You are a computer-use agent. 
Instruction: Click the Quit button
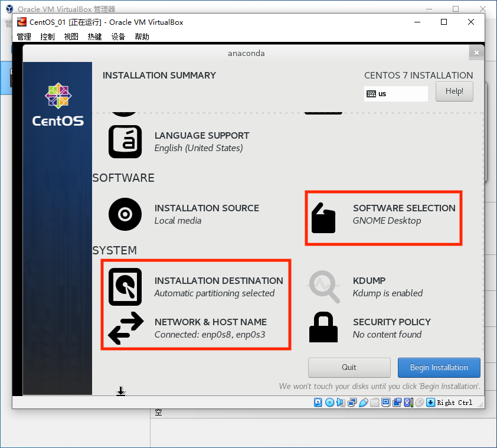[x=349, y=368]
